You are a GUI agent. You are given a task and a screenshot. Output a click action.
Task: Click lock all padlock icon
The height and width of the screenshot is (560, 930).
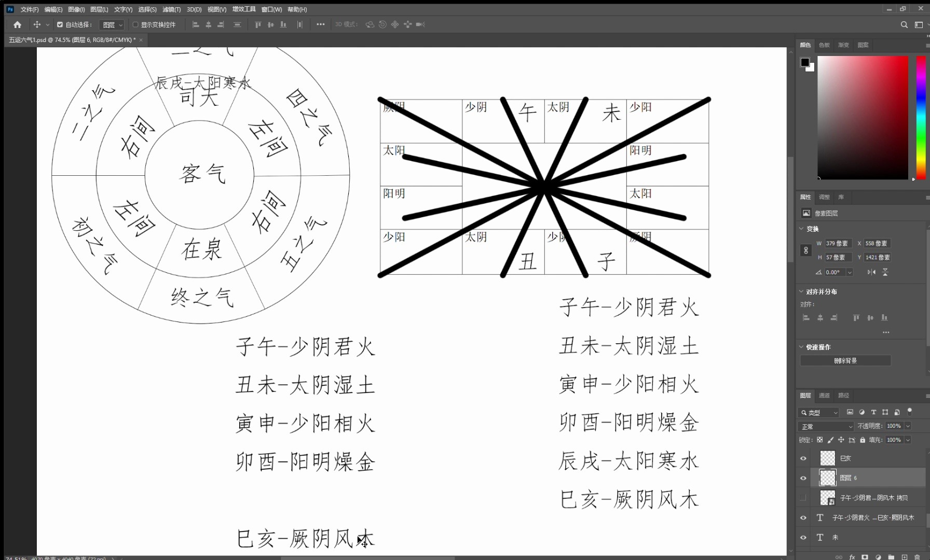click(863, 440)
